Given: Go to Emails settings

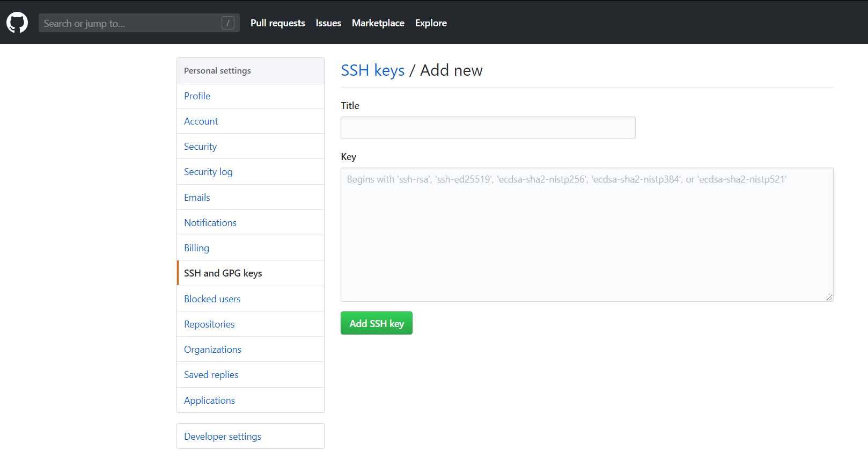Looking at the screenshot, I should 251,197.
